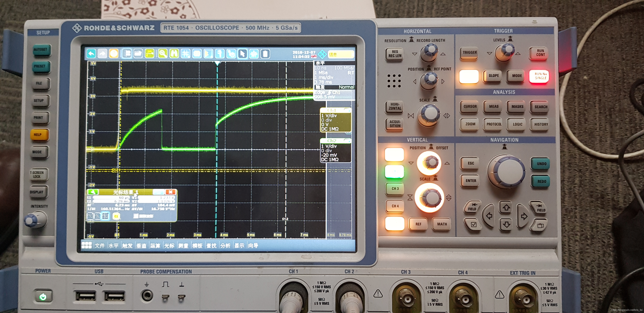
Task: Tap the V2 field showing 1.1326 V
Action: (x=156, y=201)
